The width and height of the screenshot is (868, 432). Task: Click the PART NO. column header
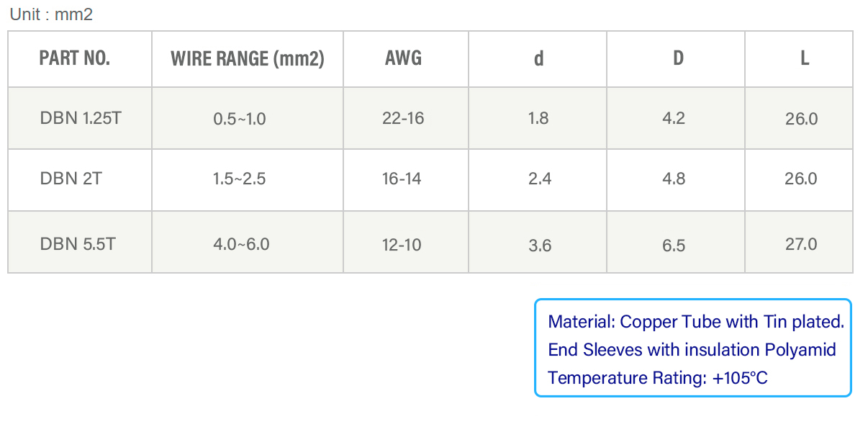(75, 58)
